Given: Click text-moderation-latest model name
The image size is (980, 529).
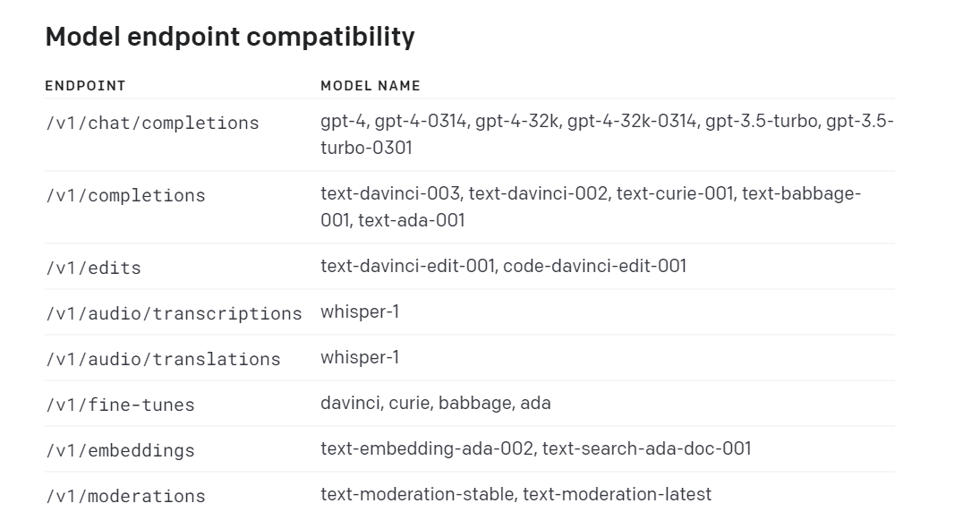Looking at the screenshot, I should pos(617,495).
